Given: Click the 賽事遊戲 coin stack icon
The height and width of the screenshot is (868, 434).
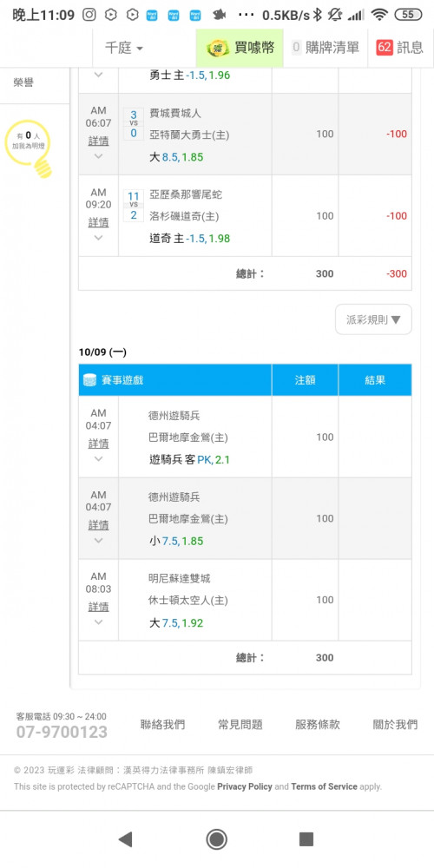Looking at the screenshot, I should click(89, 380).
